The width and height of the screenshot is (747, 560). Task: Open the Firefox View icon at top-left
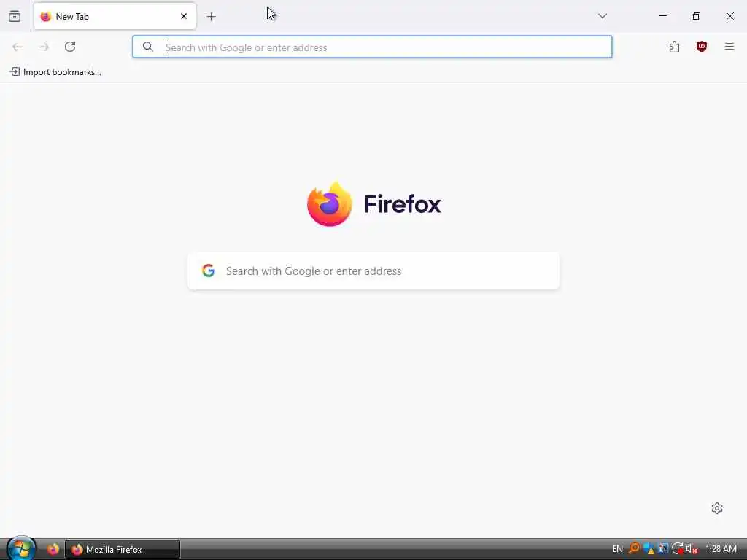[x=15, y=16]
